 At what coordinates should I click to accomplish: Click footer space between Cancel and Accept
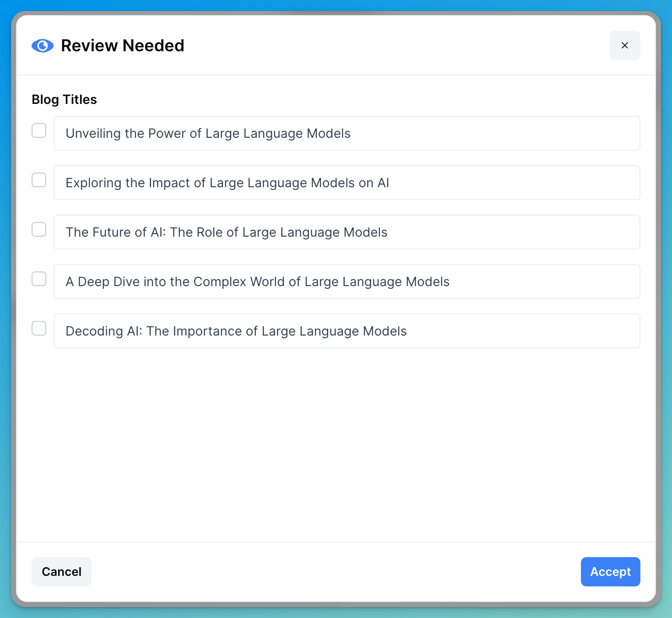[x=336, y=572]
